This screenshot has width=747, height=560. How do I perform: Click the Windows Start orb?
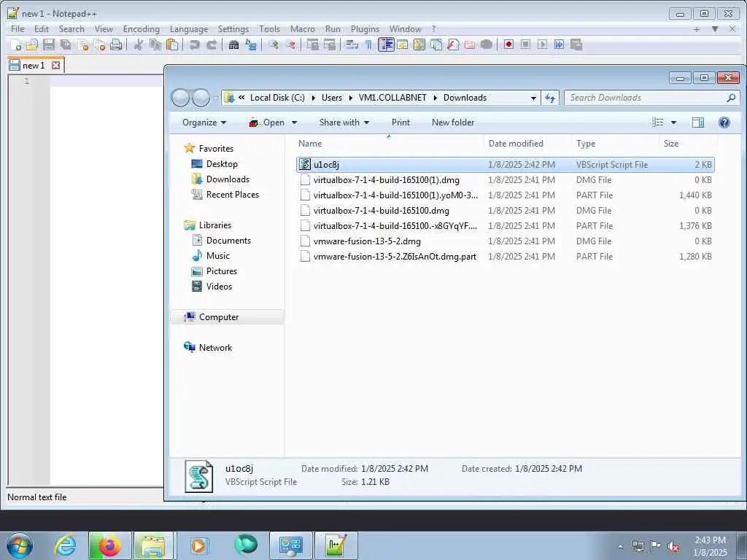(19, 545)
